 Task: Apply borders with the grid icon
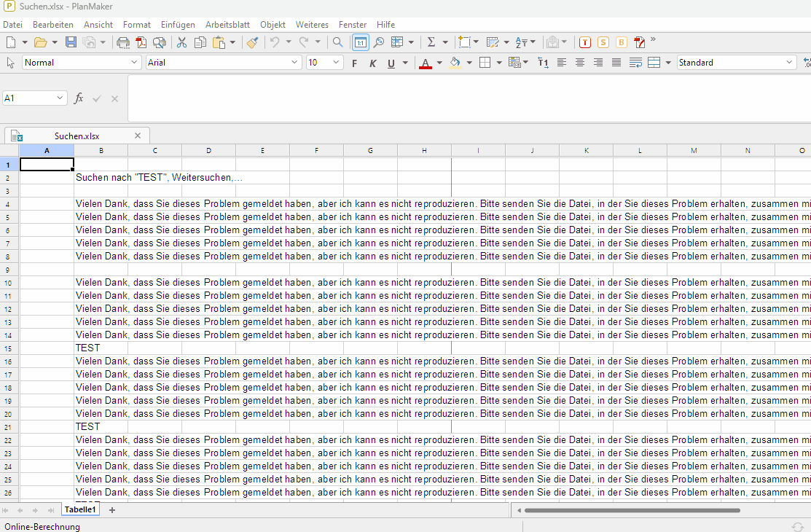(485, 63)
